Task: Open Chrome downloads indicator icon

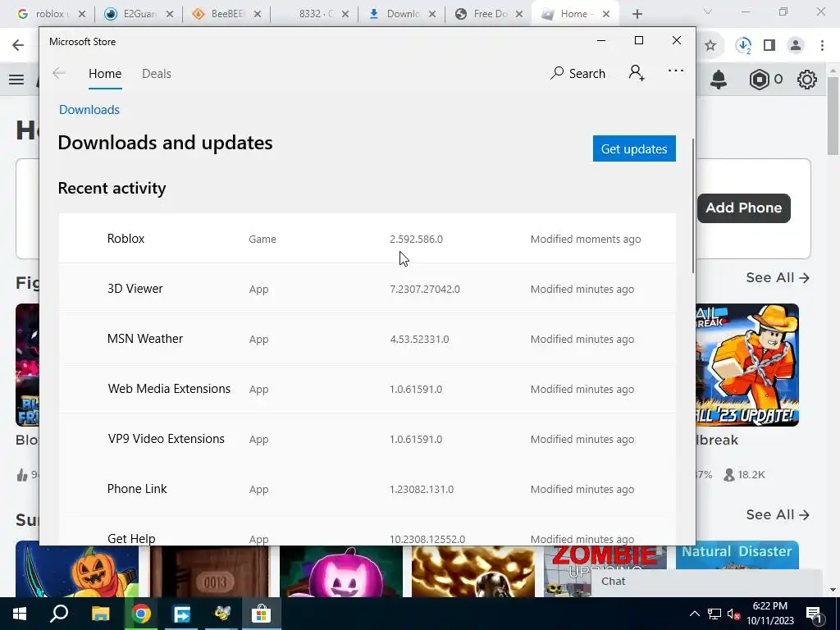Action: 743,46
